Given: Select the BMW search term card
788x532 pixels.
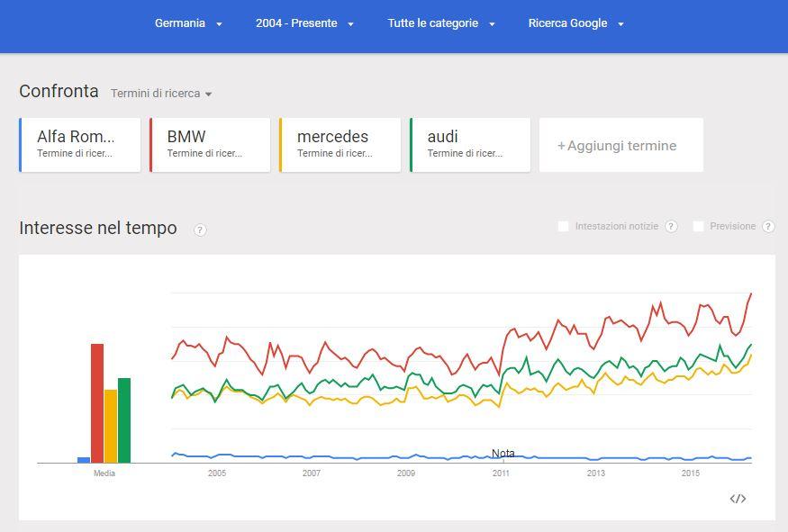Looking at the screenshot, I should coord(210,144).
